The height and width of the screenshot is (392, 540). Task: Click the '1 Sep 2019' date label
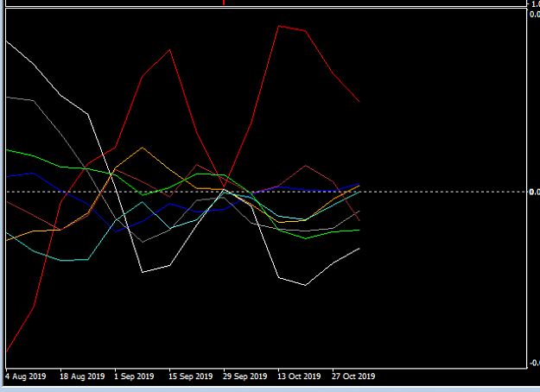pyautogui.click(x=134, y=376)
